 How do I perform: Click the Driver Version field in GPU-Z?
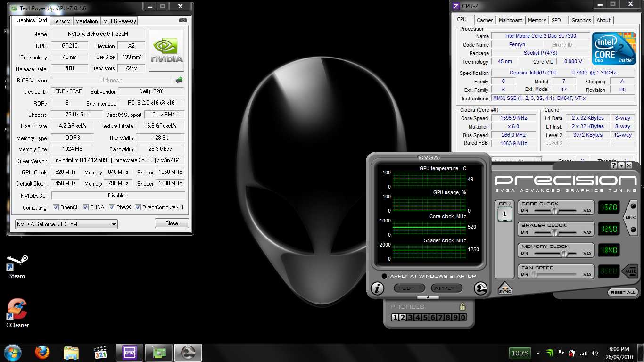click(117, 160)
